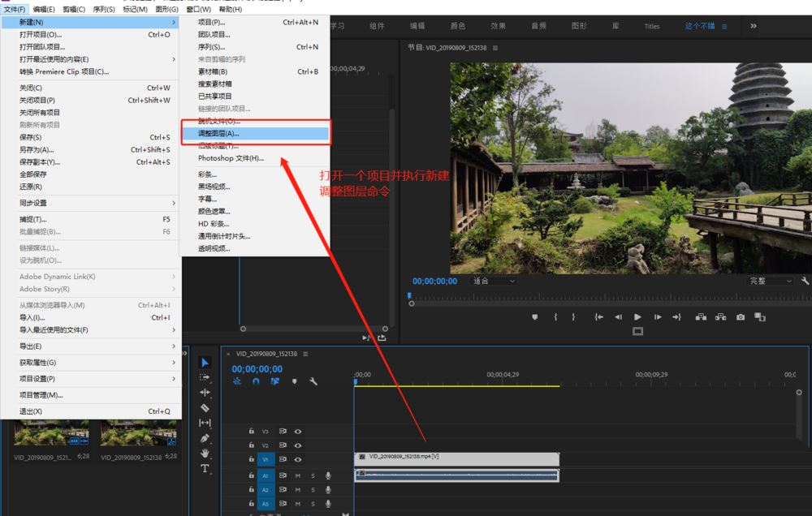812x516 pixels.
Task: Open 编辑(E) in the menu bar
Action: [x=44, y=9]
